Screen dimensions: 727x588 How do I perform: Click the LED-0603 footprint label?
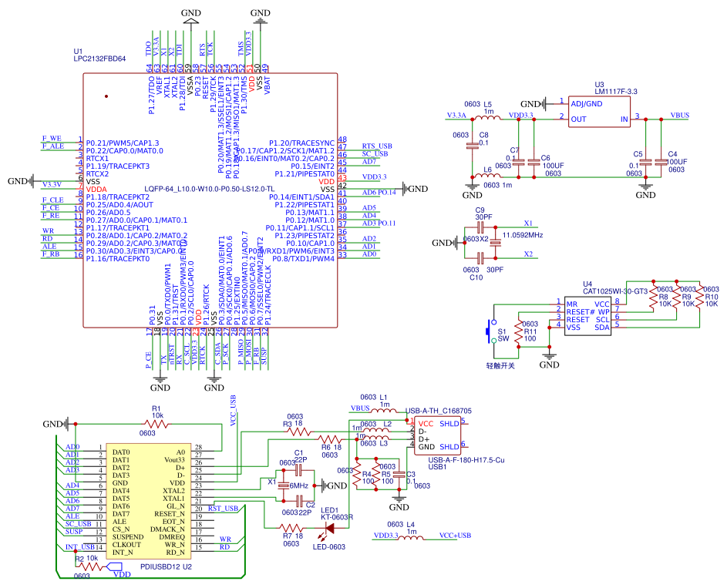(328, 546)
